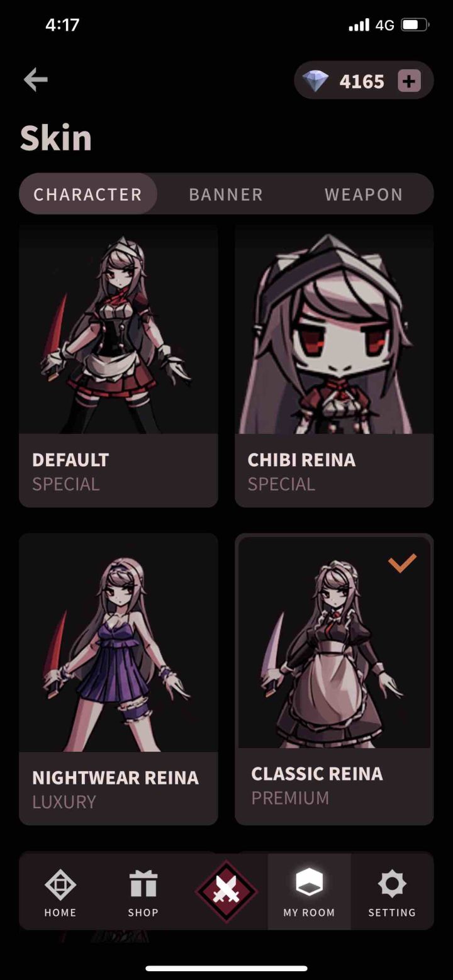Tap the Default Special label

(66, 484)
